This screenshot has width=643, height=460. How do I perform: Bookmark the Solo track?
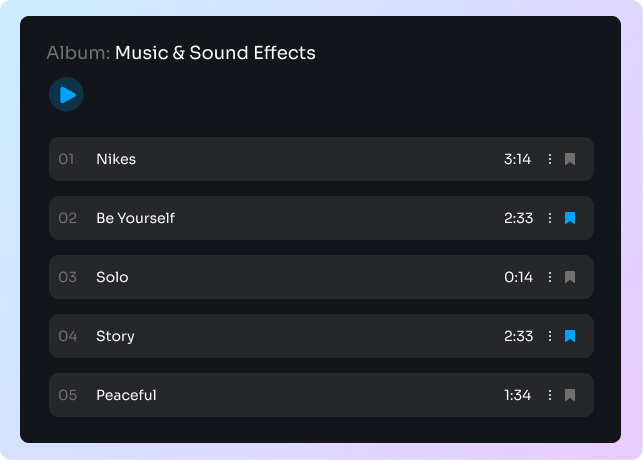click(570, 277)
